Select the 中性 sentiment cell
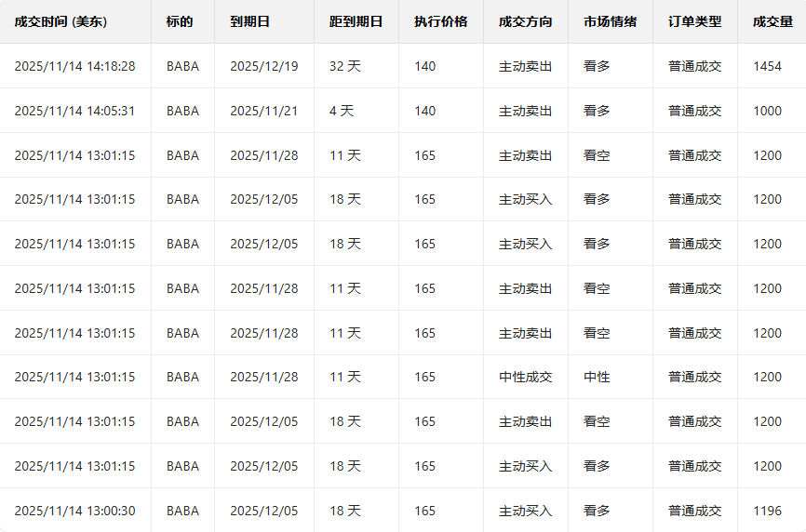This screenshot has height=532, width=806. point(597,377)
